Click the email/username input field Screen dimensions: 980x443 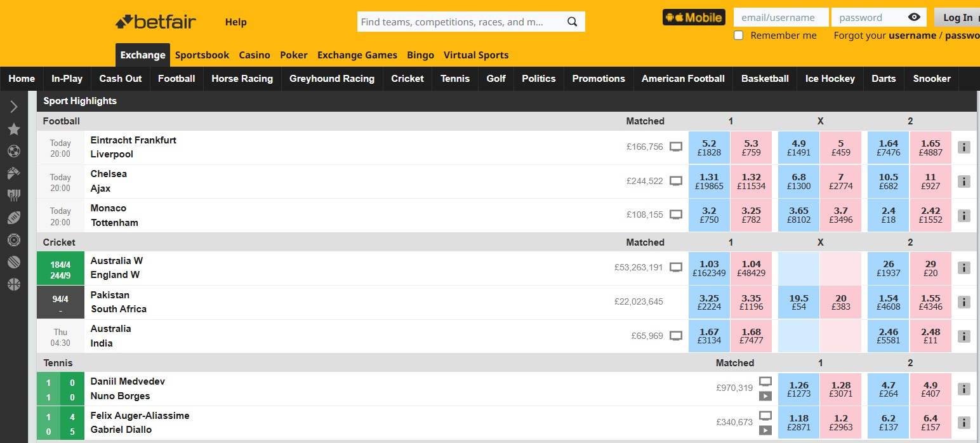pos(780,17)
